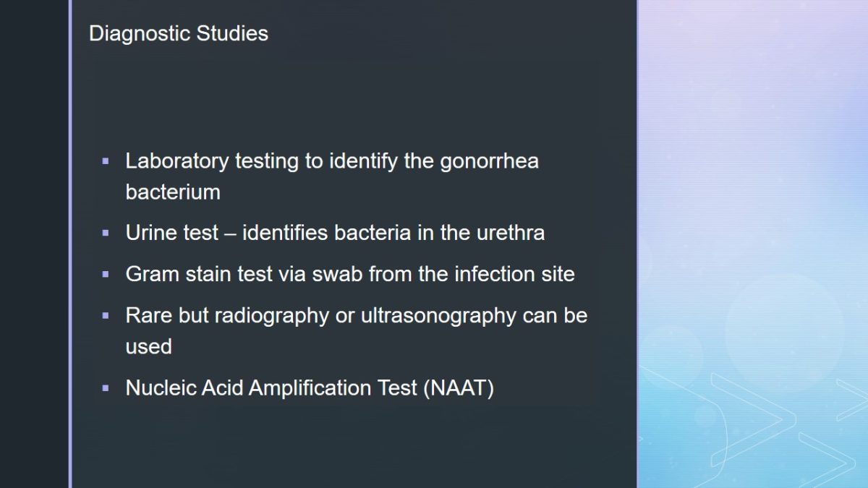Click the word "gonorrhea" in the first bullet
Image resolution: width=868 pixels, height=488 pixels.
point(489,160)
